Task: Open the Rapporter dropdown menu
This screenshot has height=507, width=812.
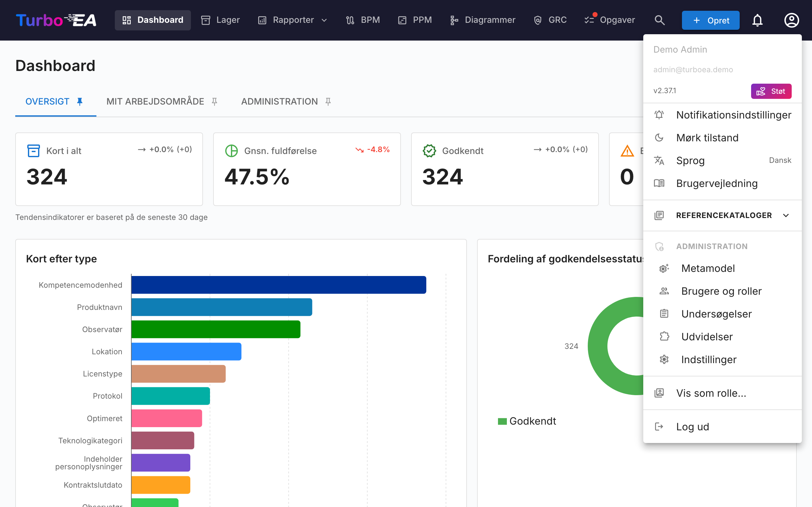Action: coord(292,20)
